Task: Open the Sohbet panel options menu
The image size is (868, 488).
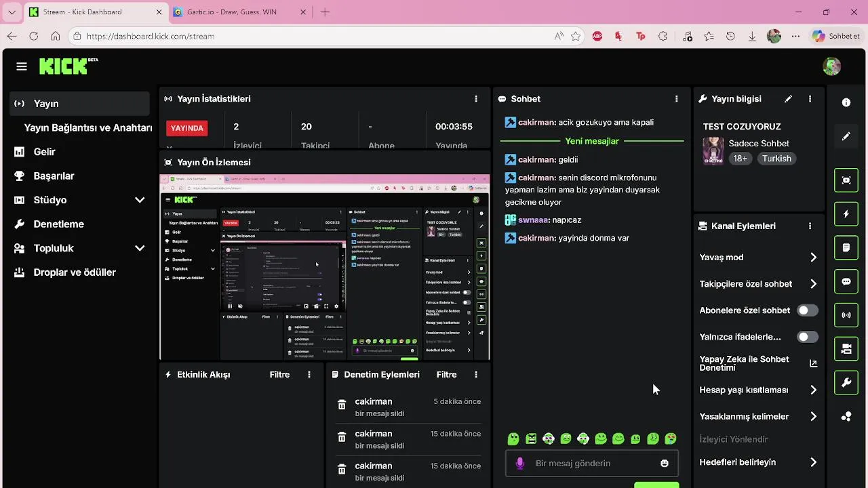Action: click(x=676, y=99)
